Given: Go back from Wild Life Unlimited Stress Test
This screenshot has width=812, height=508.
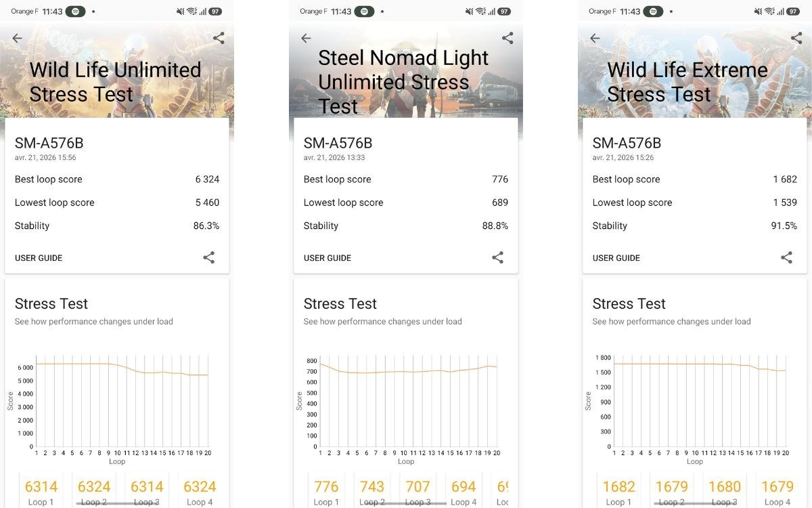Looking at the screenshot, I should click(18, 39).
